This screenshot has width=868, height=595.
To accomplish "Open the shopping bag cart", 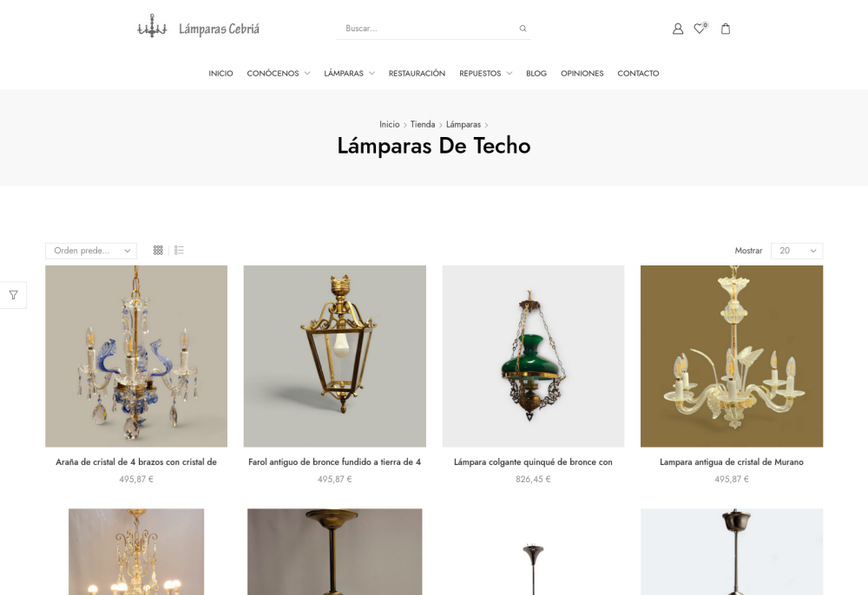I will 725,29.
